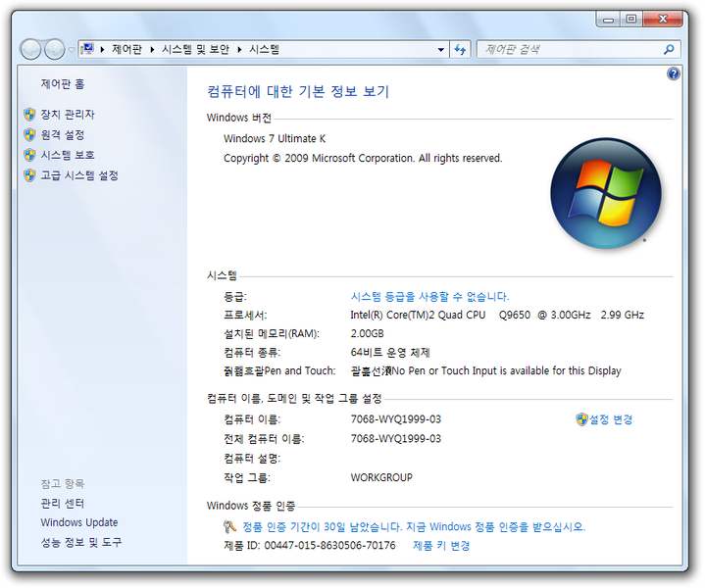
Task: Click the Forward navigation arrow button
Action: pos(55,49)
